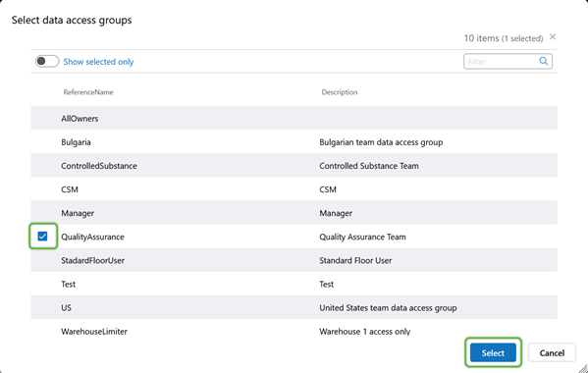Click 'Quality Assurance Team' description
This screenshot has height=373, width=588.
pyautogui.click(x=362, y=237)
